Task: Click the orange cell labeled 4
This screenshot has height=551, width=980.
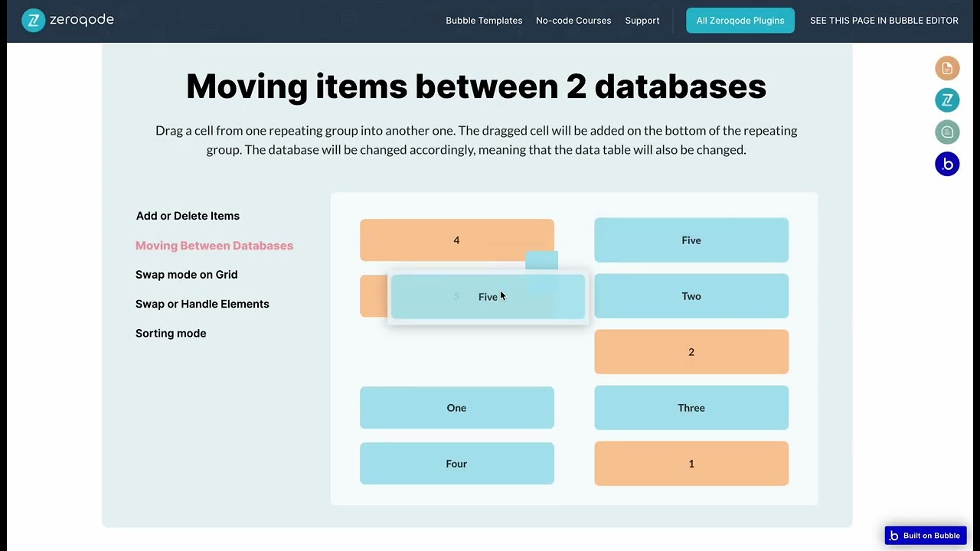Action: (x=457, y=240)
